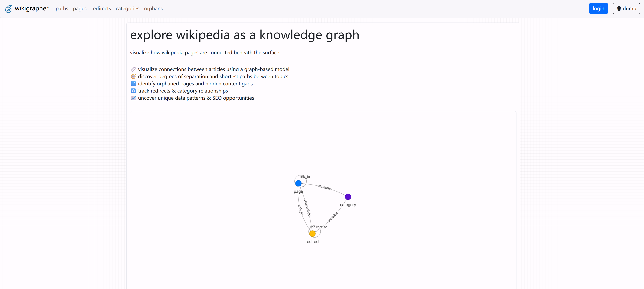Select the blue page node in graph

click(298, 183)
